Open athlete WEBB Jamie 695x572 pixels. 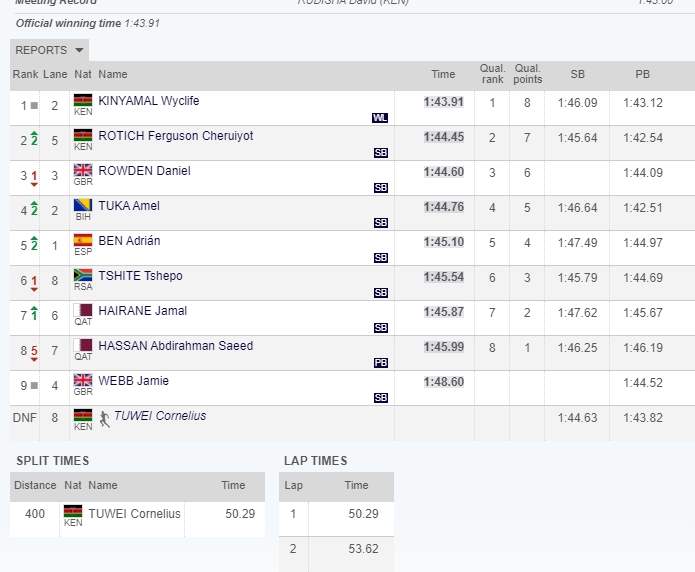coord(133,381)
